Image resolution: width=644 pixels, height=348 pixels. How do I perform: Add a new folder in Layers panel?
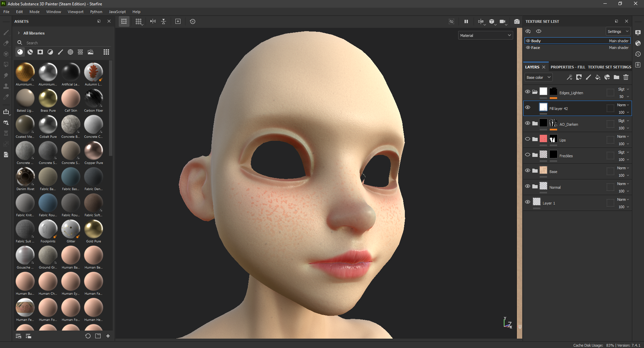click(x=616, y=77)
